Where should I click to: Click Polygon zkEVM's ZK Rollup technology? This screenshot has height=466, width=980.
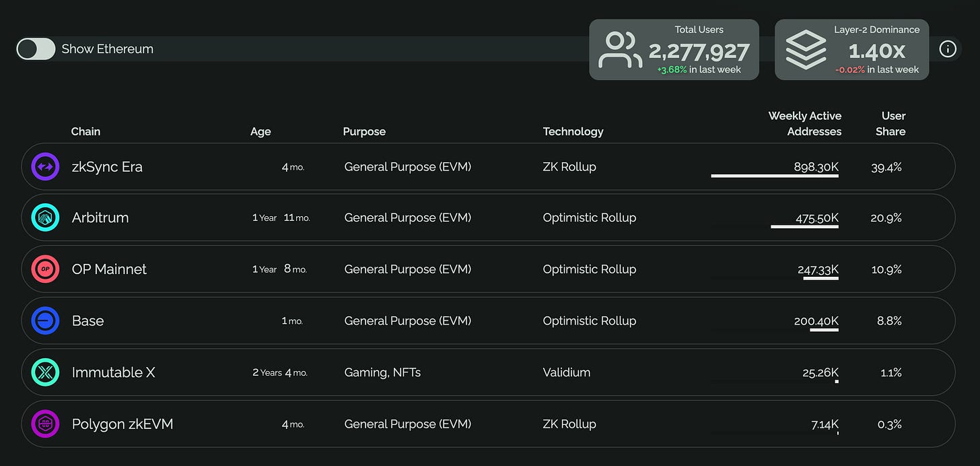point(569,424)
